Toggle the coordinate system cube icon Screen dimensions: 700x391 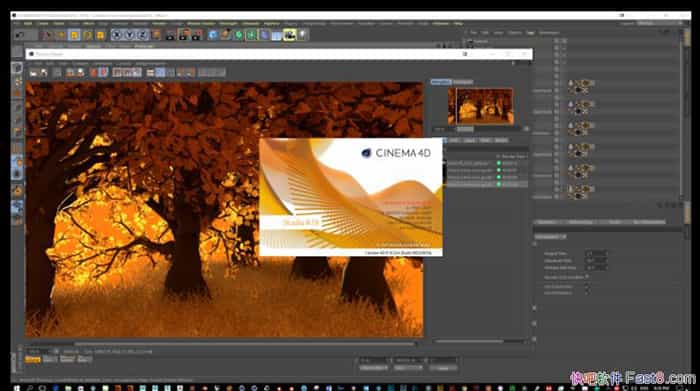(156, 35)
